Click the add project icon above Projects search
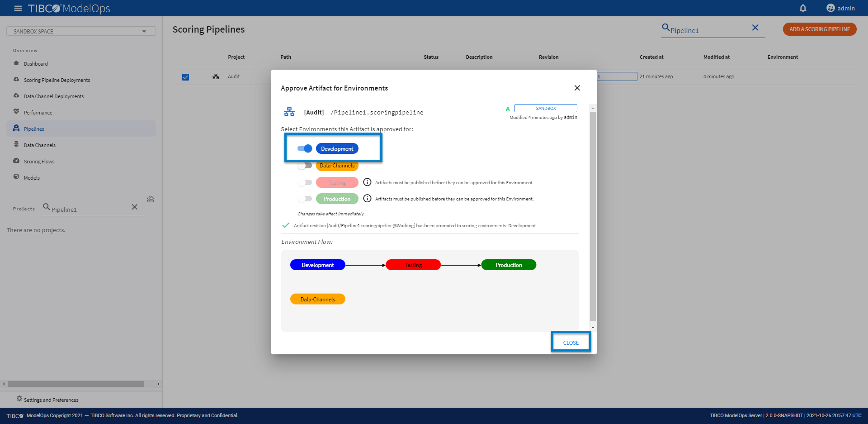 point(151,199)
